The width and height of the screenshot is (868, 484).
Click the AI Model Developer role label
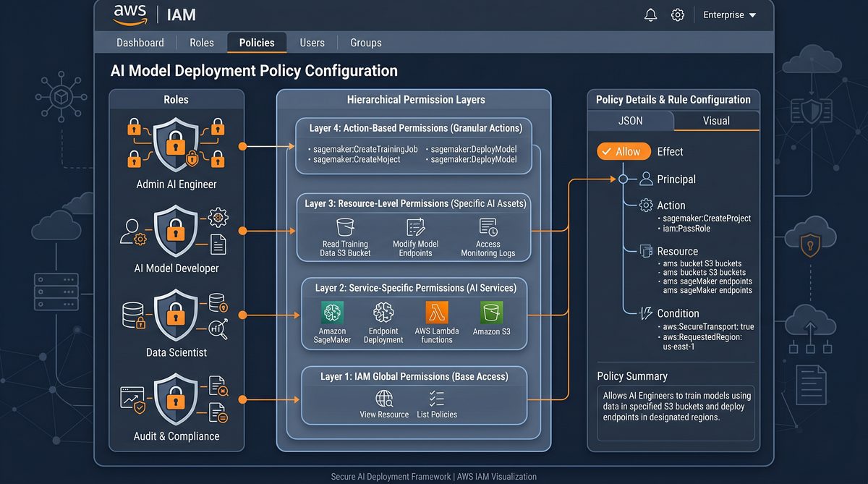coord(176,268)
